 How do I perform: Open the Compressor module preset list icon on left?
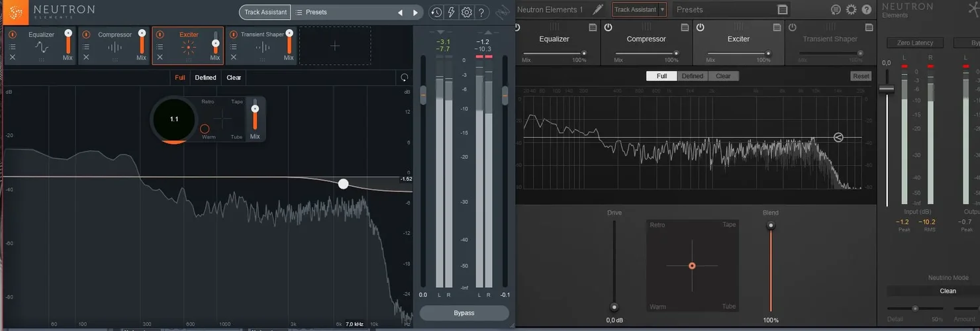click(85, 46)
